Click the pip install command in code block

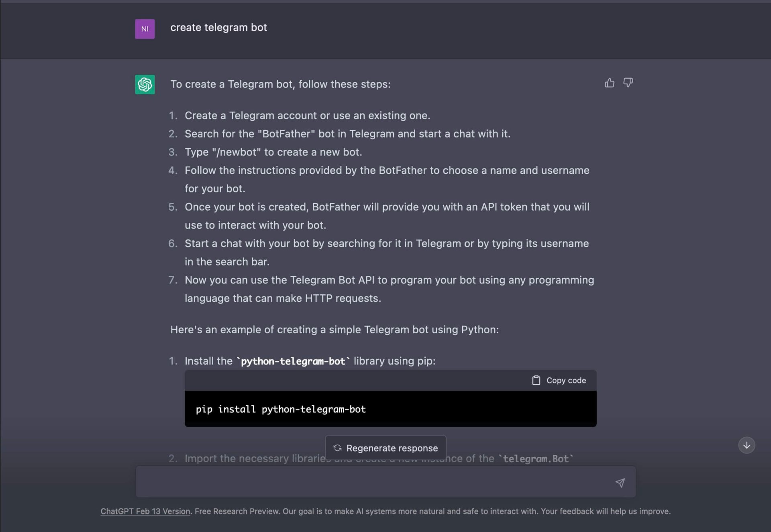(x=281, y=409)
